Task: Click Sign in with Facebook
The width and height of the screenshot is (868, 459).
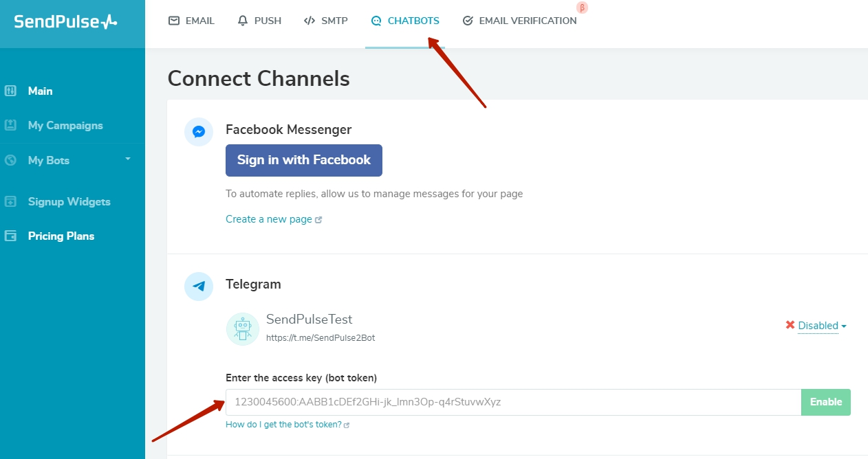Action: (x=303, y=160)
